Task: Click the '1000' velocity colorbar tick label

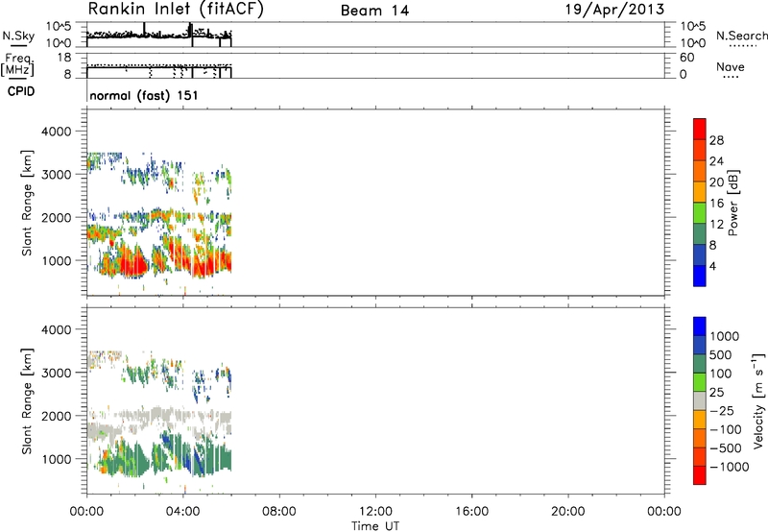Action: (x=725, y=336)
